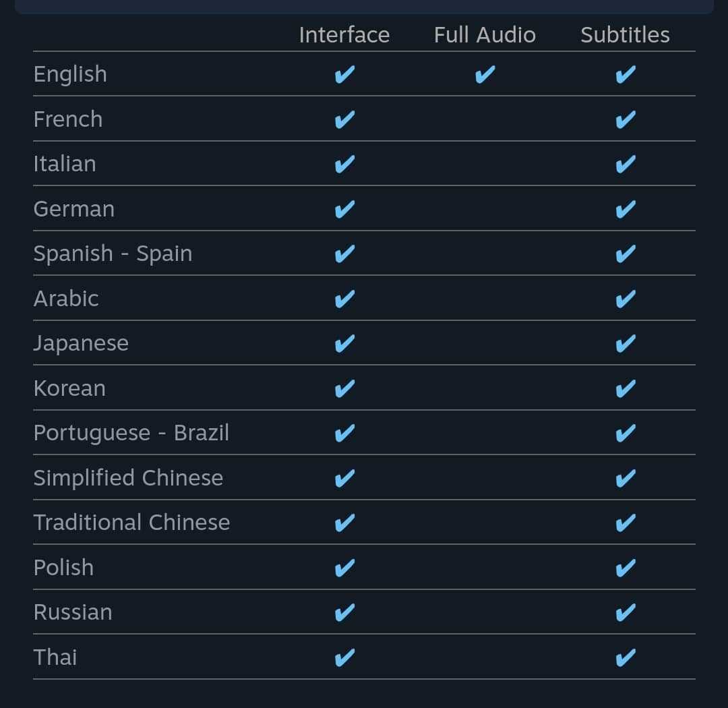
Task: Click the Thai Subtitles checkmark
Action: pyautogui.click(x=626, y=657)
